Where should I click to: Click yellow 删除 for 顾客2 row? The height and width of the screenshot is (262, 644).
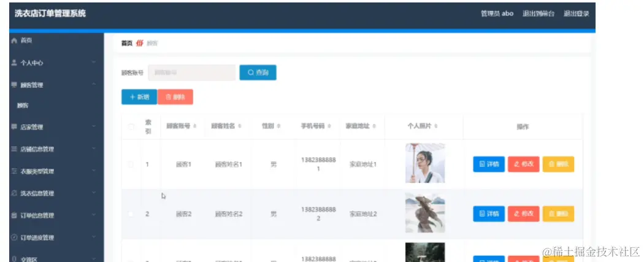pyautogui.click(x=558, y=214)
